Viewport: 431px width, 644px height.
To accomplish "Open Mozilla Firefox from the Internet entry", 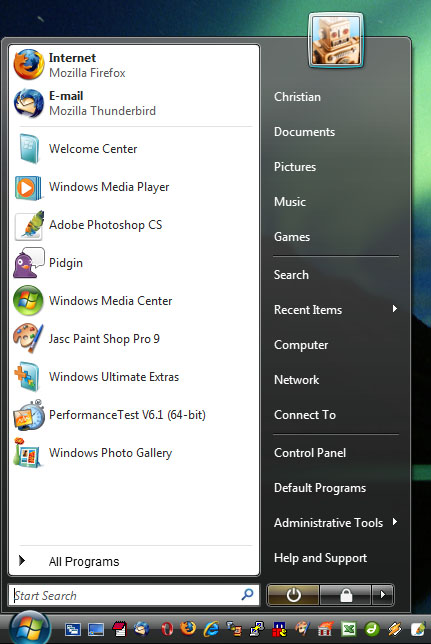I will tap(134, 65).
